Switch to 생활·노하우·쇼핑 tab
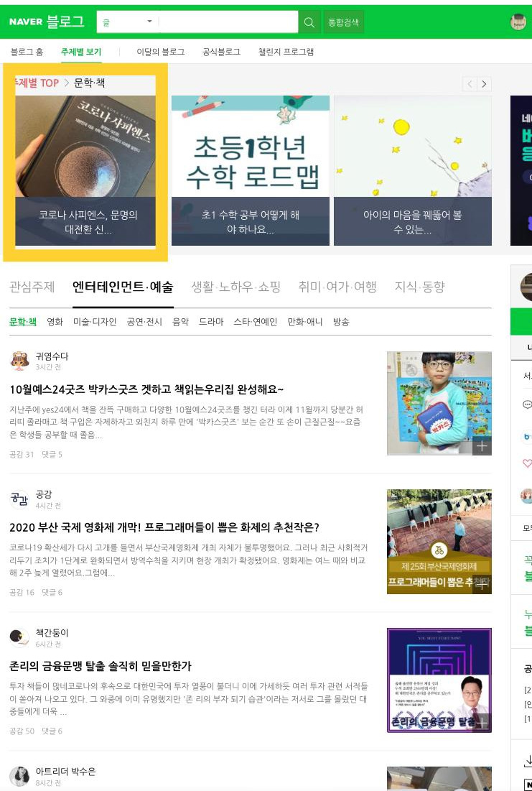This screenshot has width=532, height=791. [235, 287]
